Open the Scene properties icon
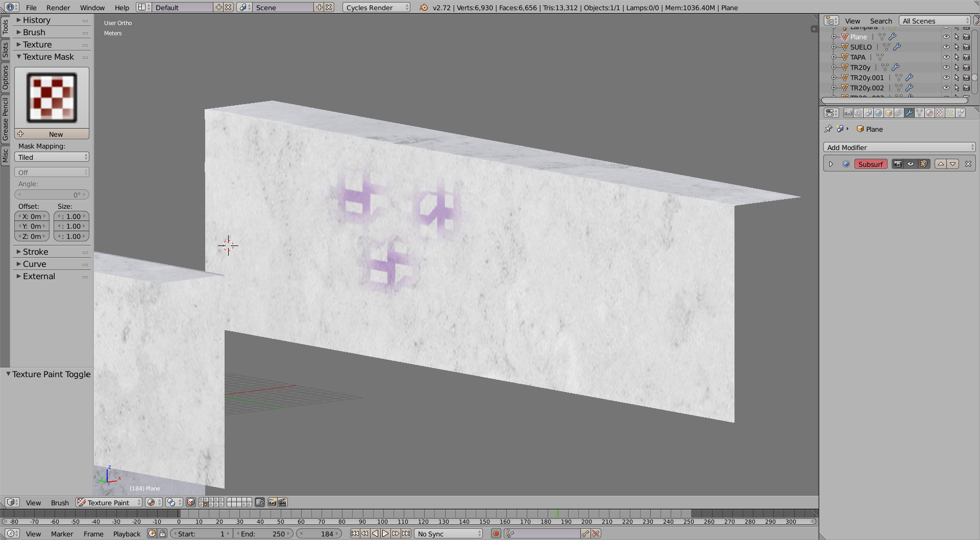This screenshot has height=540, width=980. pyautogui.click(x=868, y=113)
